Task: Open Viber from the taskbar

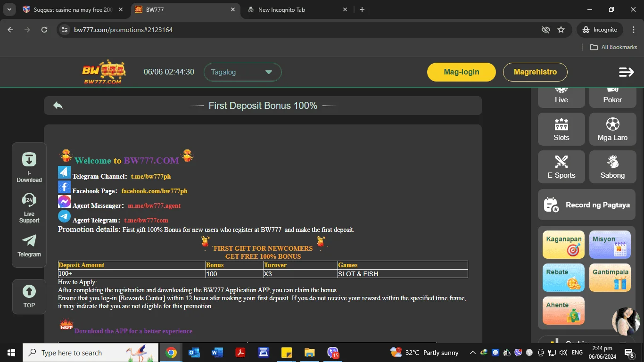Action: (x=333, y=353)
